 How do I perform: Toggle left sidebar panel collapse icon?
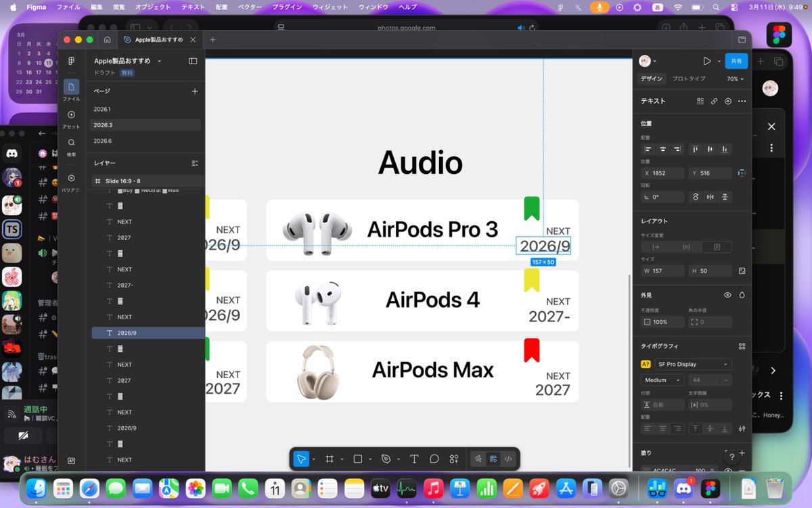click(x=193, y=61)
